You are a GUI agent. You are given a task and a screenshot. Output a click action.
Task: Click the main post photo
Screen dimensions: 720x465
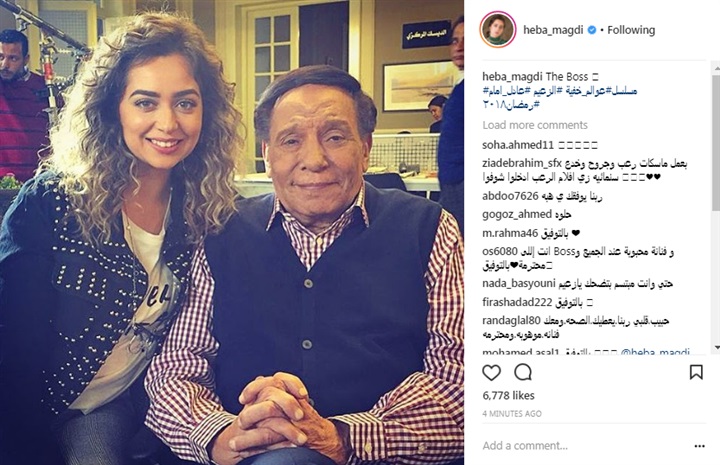click(x=232, y=232)
